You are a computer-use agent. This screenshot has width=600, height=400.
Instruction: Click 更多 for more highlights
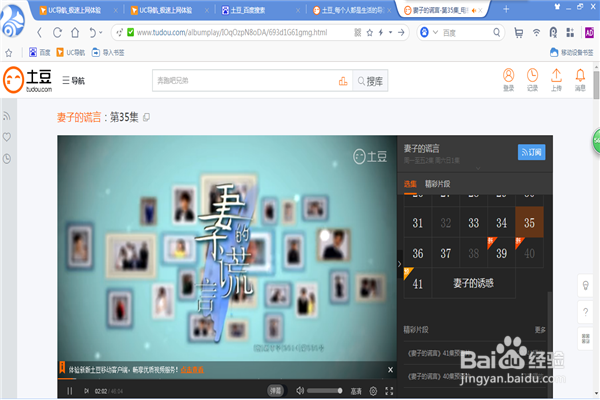[x=540, y=330]
